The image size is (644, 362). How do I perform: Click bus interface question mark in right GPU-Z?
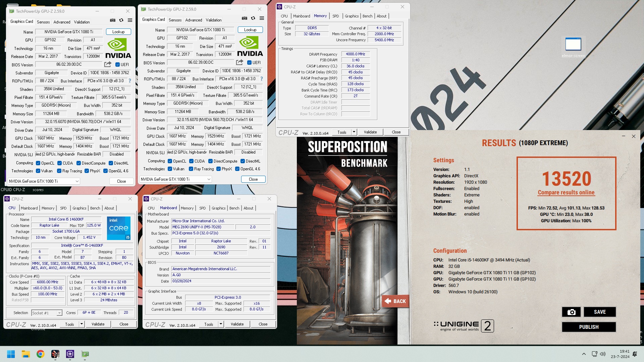[262, 79]
